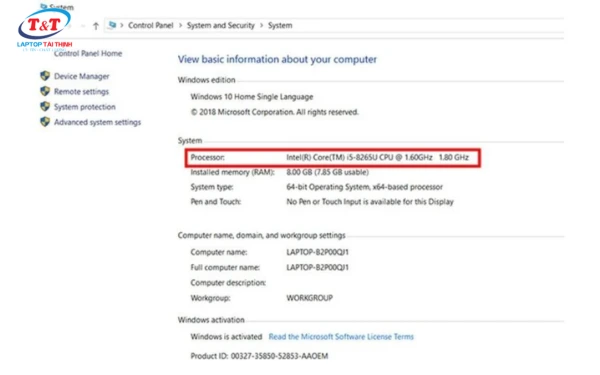Viewport: 600px width, 375px height.
Task: Click the 'Computer description:' label
Action: pos(228,283)
